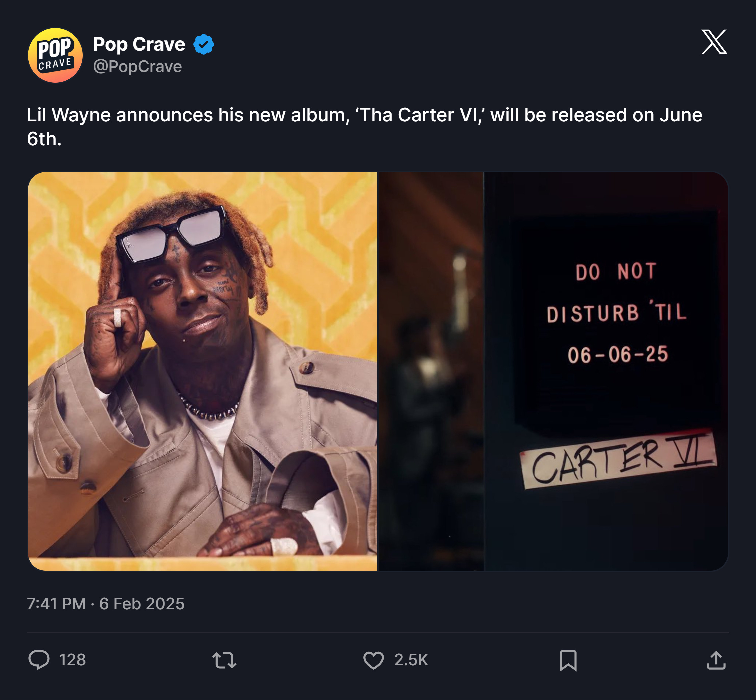
Task: Open the 7:41 PM · 6 Feb 2025 timestamp
Action: point(106,604)
